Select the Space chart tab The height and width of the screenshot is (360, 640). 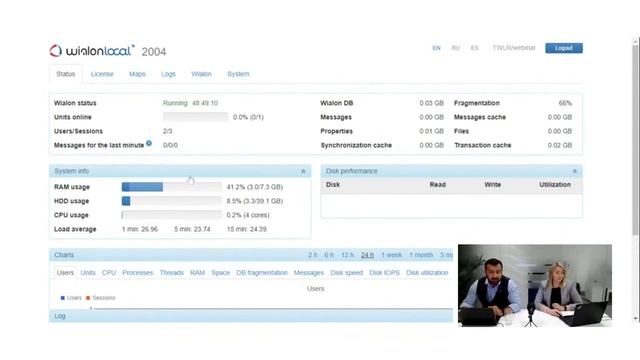(x=220, y=273)
